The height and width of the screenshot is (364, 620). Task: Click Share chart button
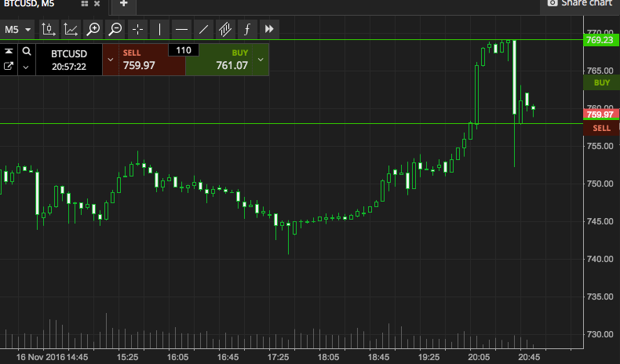(579, 4)
